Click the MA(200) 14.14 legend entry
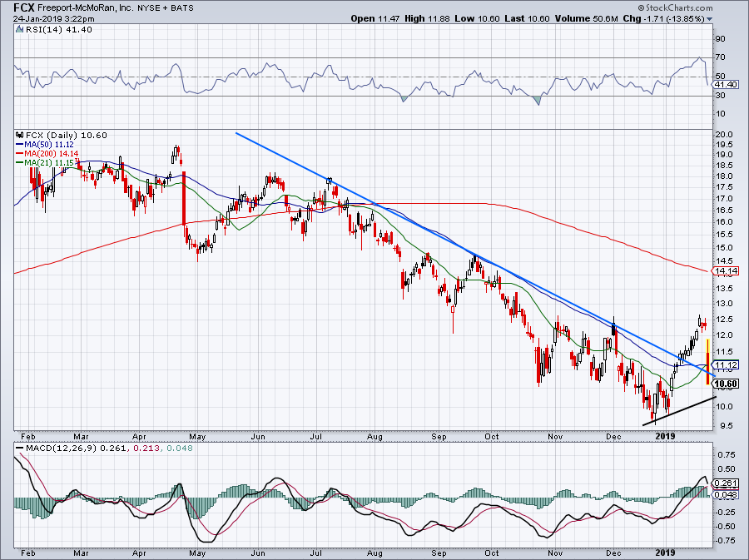Image resolution: width=749 pixels, height=560 pixels. 47,154
